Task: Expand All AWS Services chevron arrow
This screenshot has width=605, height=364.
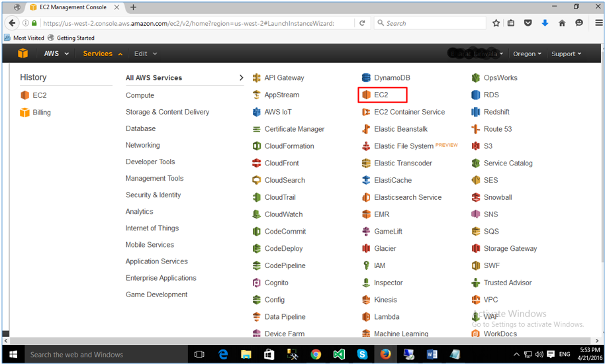Action: point(241,78)
